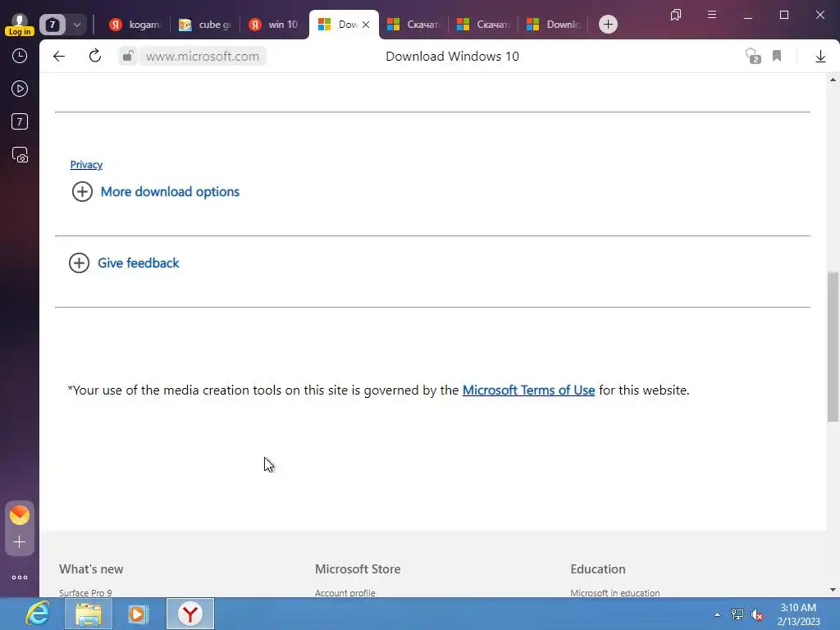Screen dimensions: 840x630
Task: Select Yandex Browser taskbar button
Action: 190,614
